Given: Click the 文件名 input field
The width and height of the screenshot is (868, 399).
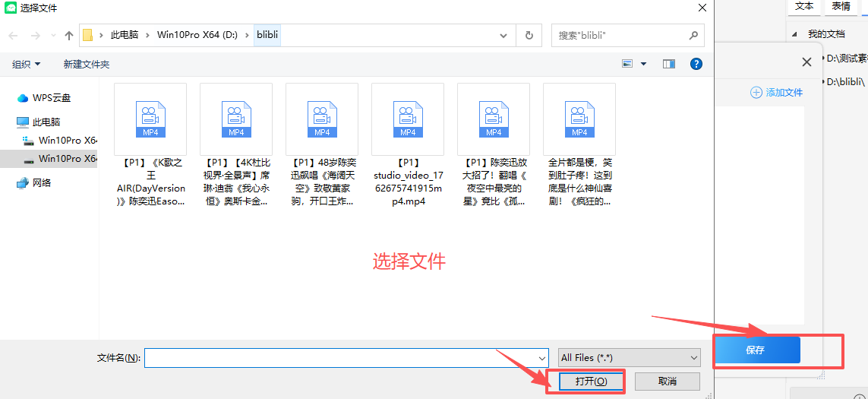Looking at the screenshot, I should coord(346,358).
